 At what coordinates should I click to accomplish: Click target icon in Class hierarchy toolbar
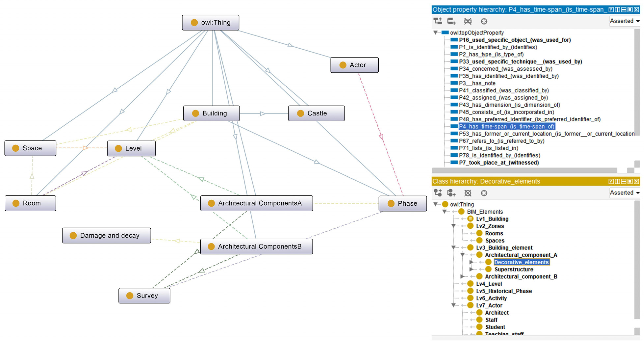[x=484, y=193]
